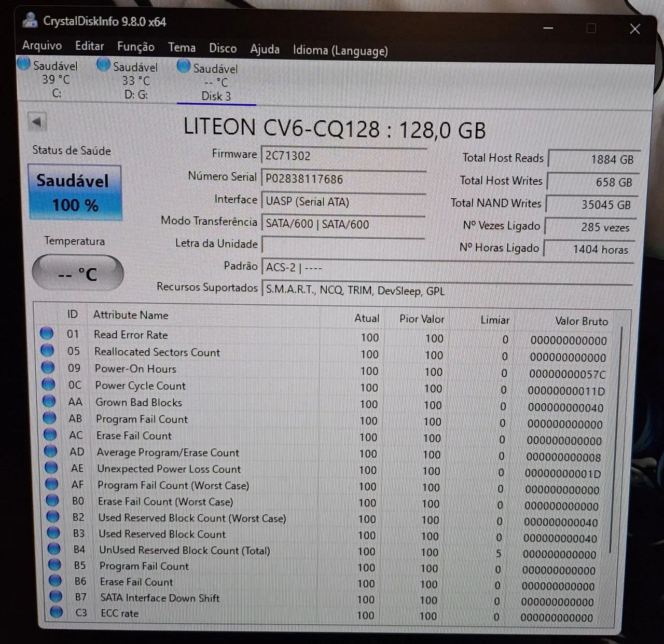The image size is (664, 644).
Task: Click raw value 00000000057C
Action: 567,374
